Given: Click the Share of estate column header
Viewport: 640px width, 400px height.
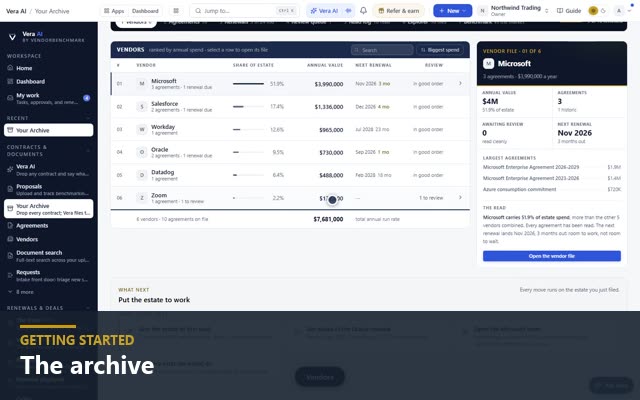Looking at the screenshot, I should (253, 65).
